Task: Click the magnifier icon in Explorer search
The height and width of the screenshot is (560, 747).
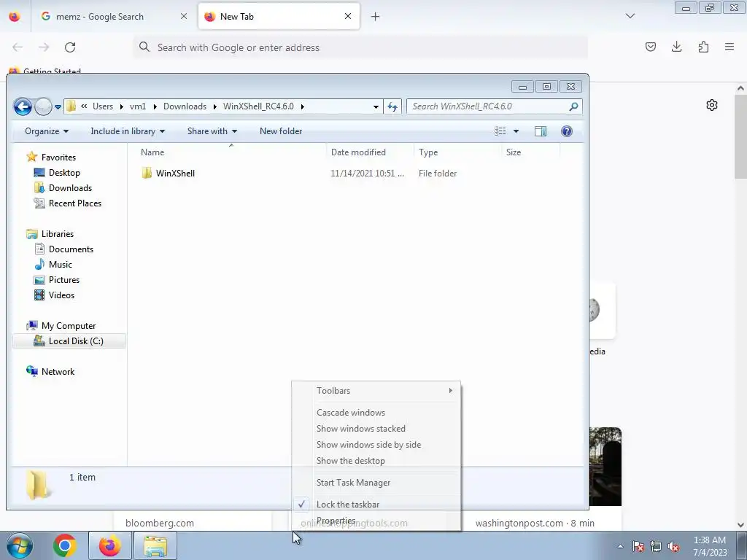Action: point(573,106)
